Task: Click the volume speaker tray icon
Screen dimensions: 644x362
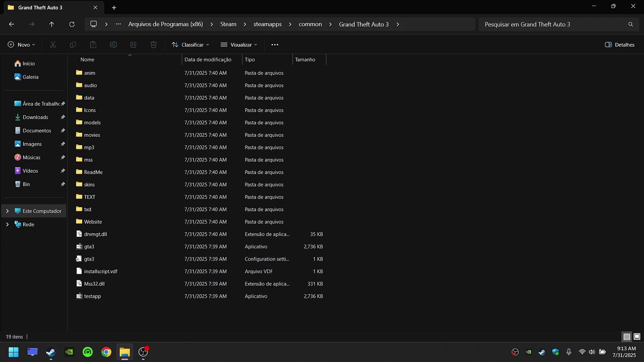Action: coord(592,352)
